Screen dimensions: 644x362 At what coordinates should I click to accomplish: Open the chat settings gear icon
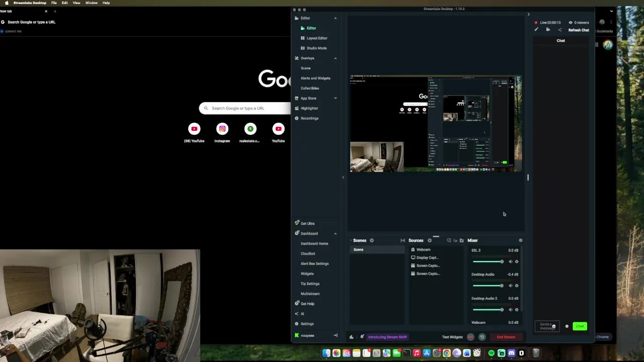coord(567,326)
